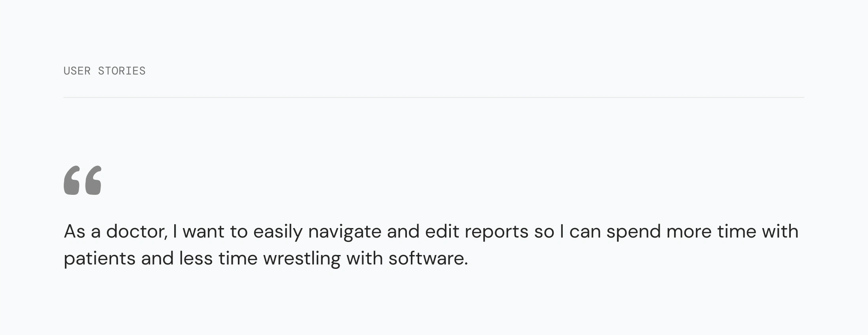The image size is (868, 335).
Task: Click the word "wrestling" in the quote
Action: coord(302,259)
